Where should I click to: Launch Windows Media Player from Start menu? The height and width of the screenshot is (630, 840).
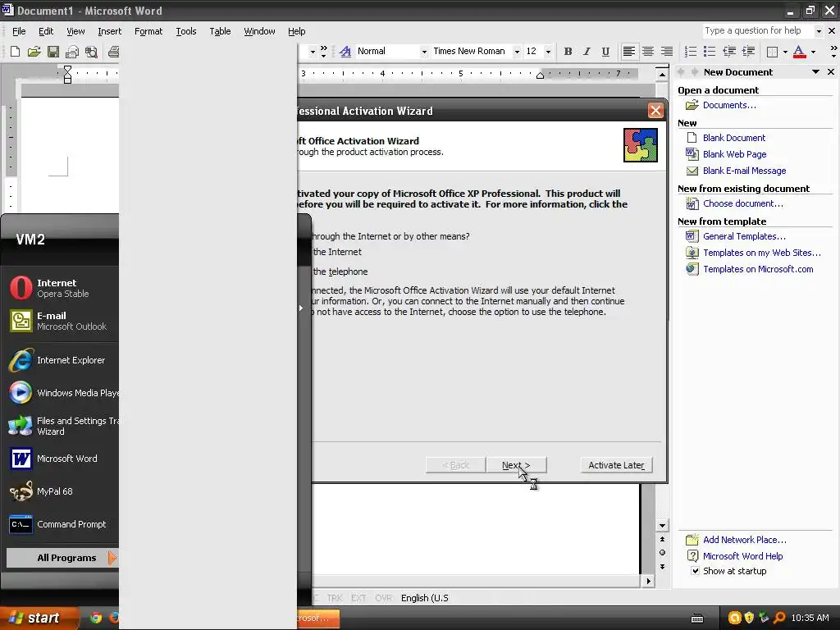pyautogui.click(x=62, y=393)
